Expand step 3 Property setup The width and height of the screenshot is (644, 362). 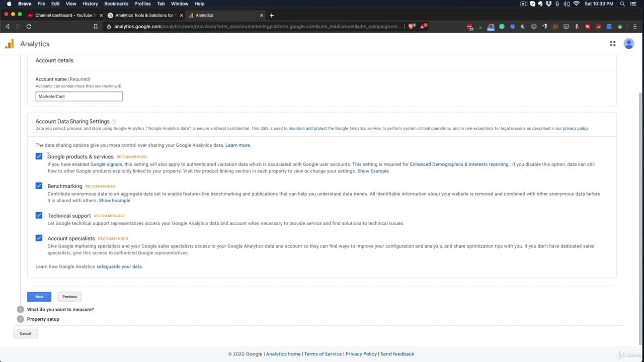coord(43,319)
